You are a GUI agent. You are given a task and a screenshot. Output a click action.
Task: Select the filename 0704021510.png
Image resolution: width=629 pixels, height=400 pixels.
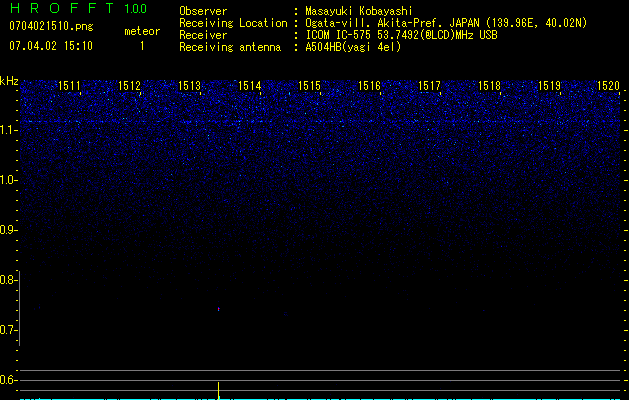(50, 26)
